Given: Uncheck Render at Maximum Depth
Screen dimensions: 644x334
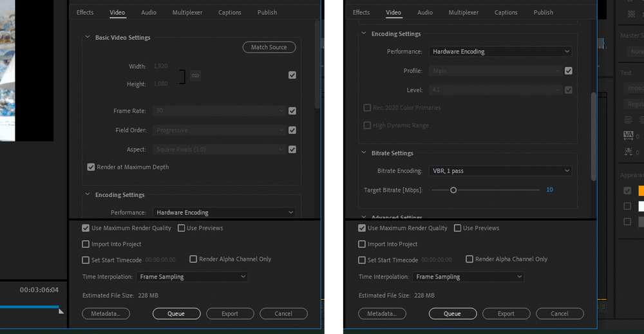Looking at the screenshot, I should 91,167.
